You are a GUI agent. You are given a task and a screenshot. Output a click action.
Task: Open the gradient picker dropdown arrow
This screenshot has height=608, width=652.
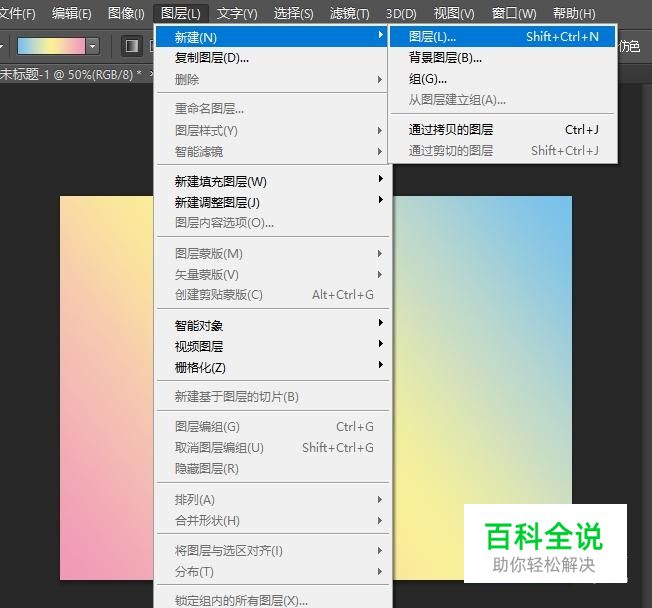pos(93,46)
